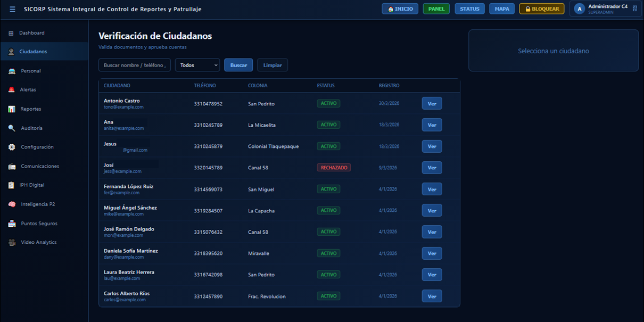
Task: Click the Limpiar button
Action: click(x=273, y=65)
